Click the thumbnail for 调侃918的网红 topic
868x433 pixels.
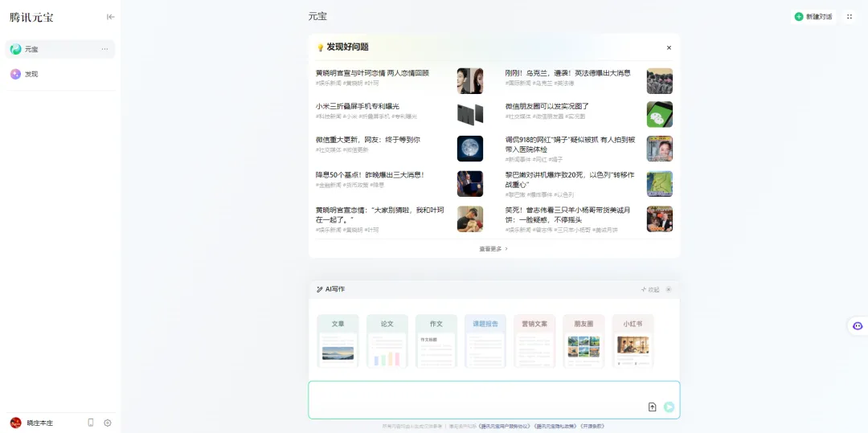pos(660,148)
